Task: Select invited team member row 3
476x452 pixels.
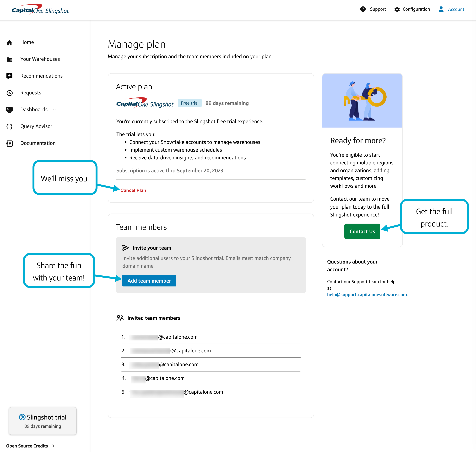Action: (x=211, y=364)
